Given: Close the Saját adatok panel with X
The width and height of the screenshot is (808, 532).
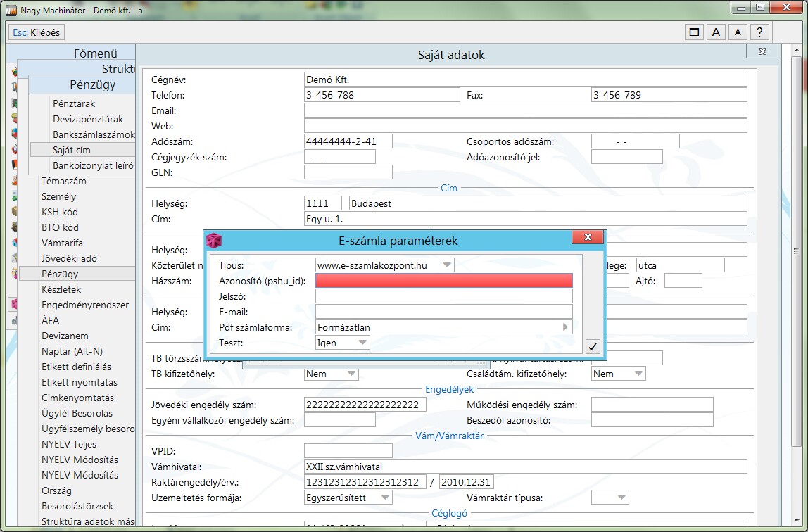Looking at the screenshot, I should [761, 52].
